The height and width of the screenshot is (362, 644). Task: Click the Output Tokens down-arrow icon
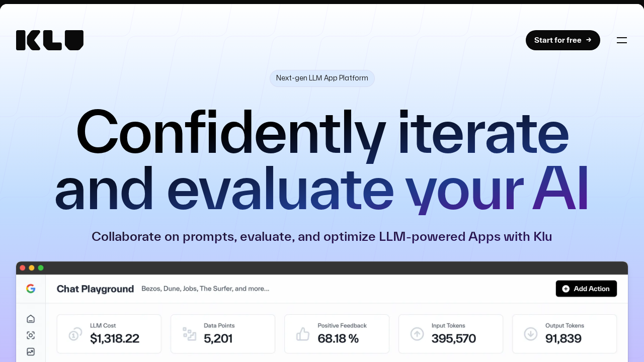click(x=531, y=334)
